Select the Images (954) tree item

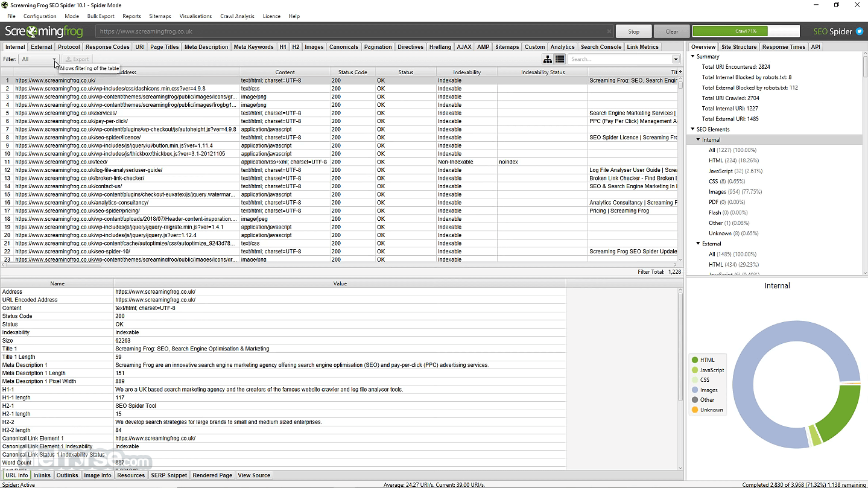[735, 192]
